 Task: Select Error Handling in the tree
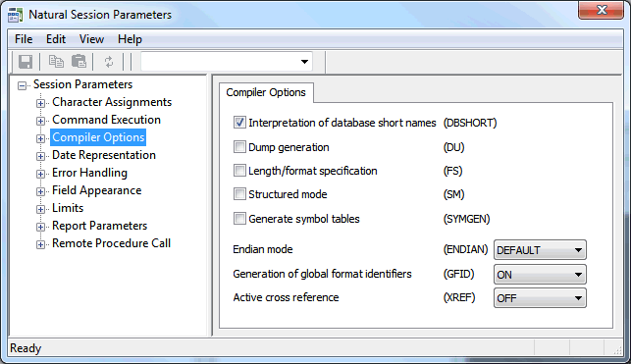89,173
